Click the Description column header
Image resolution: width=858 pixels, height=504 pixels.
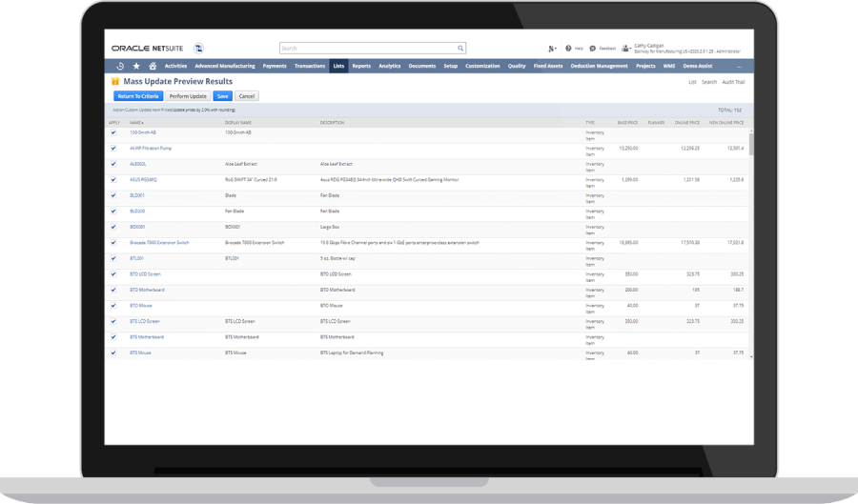[x=332, y=123]
